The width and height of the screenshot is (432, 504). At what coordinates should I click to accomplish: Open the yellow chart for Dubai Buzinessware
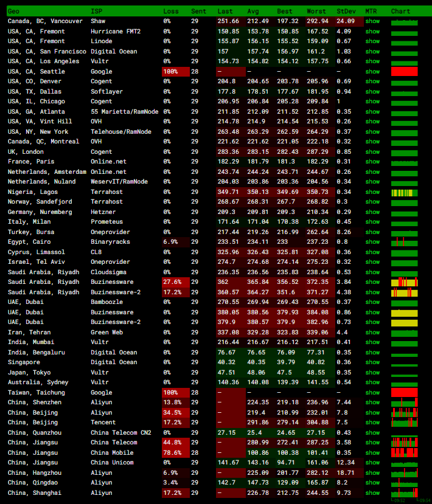(405, 312)
